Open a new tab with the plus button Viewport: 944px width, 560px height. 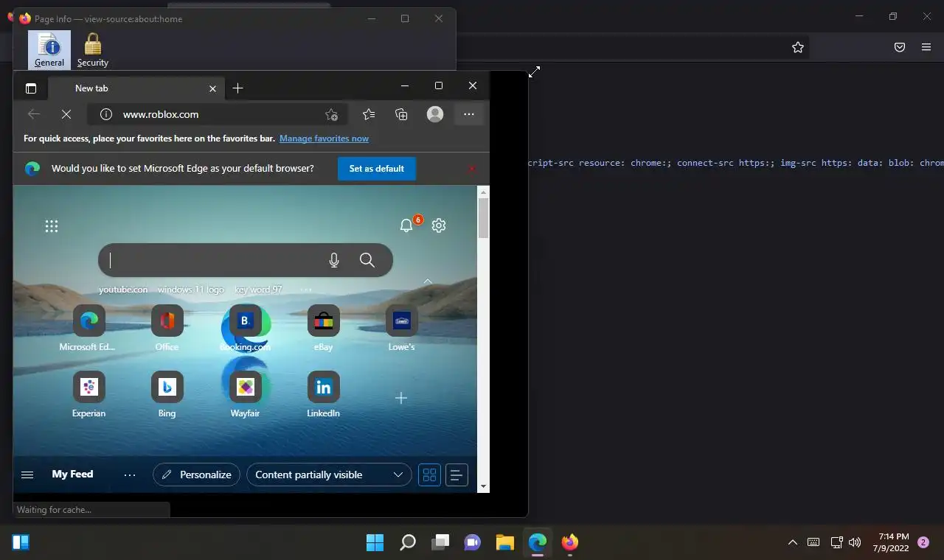237,88
